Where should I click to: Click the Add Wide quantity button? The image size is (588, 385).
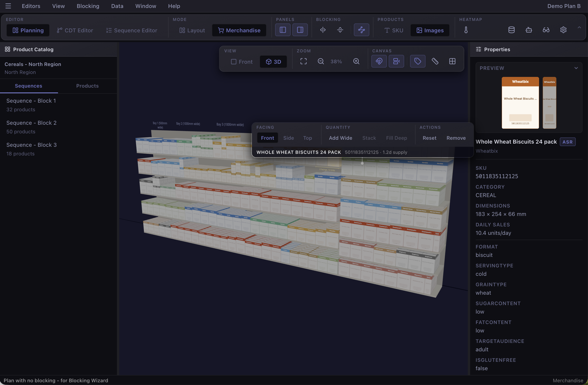340,138
